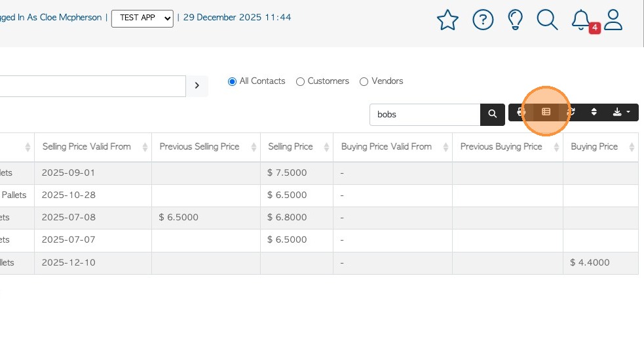Click the favorites star icon

tap(447, 20)
